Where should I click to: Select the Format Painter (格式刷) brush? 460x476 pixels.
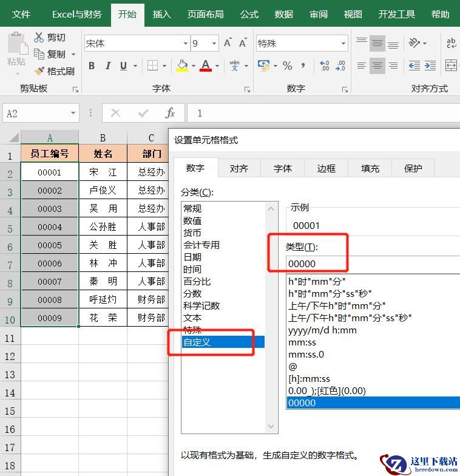[39, 71]
